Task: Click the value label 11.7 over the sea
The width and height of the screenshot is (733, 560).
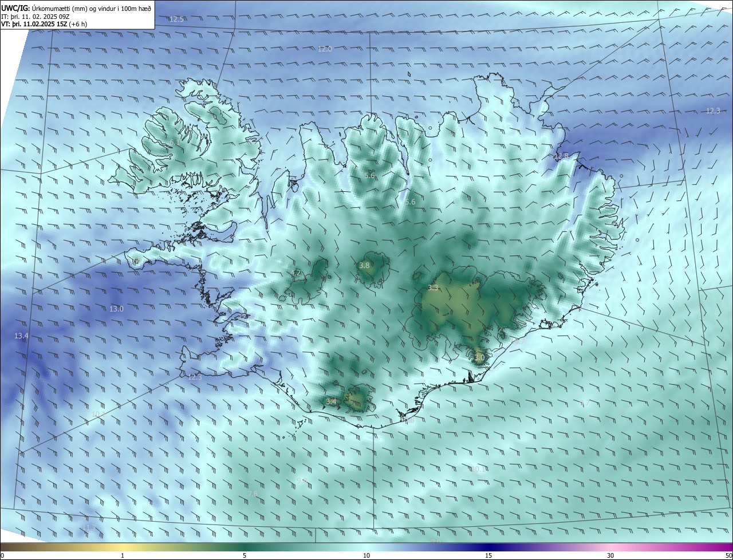Action: click(88, 527)
